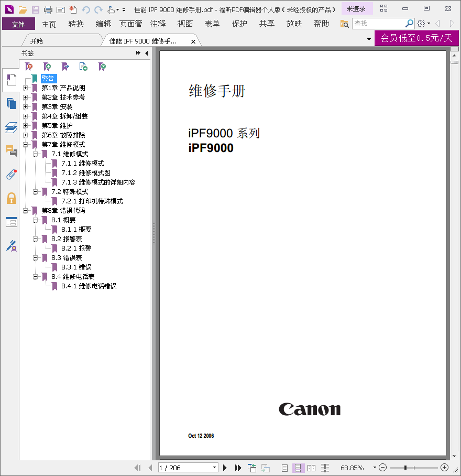
Task: Click the delete bookmark icon
Action: click(x=29, y=67)
